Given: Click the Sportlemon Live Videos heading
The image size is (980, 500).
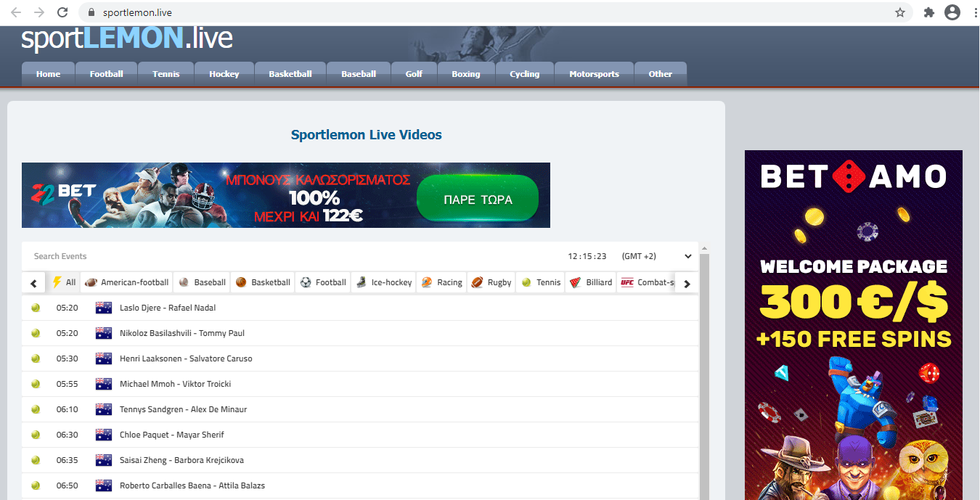Looking at the screenshot, I should coord(366,135).
